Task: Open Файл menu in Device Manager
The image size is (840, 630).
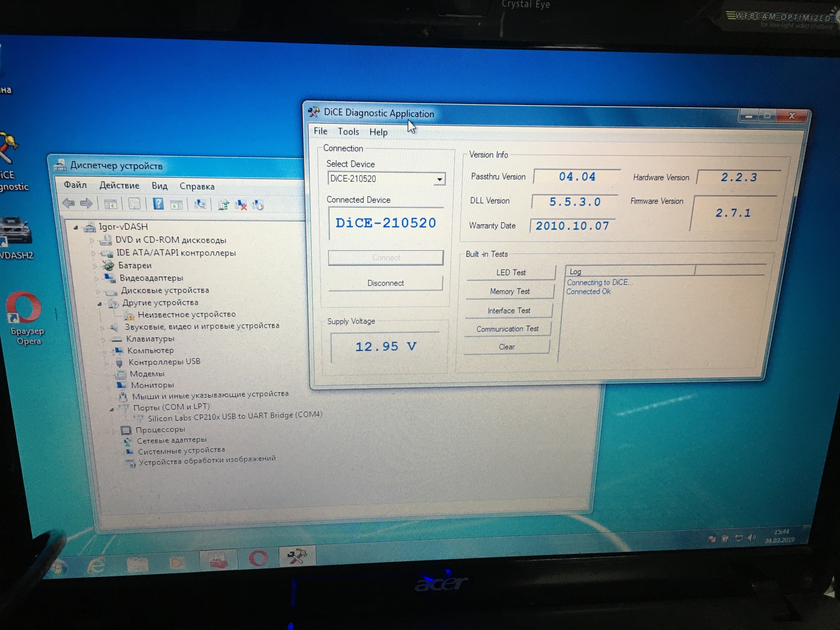Action: (75, 185)
